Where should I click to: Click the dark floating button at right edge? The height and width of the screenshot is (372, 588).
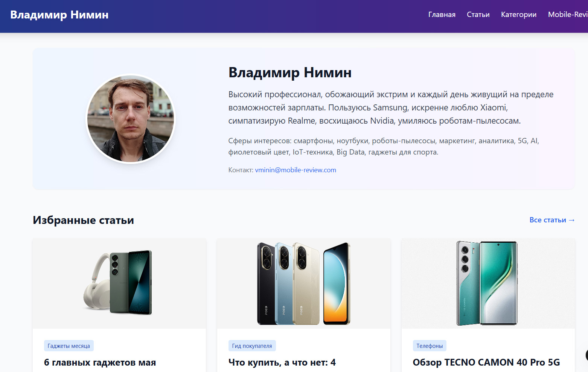coord(586,355)
